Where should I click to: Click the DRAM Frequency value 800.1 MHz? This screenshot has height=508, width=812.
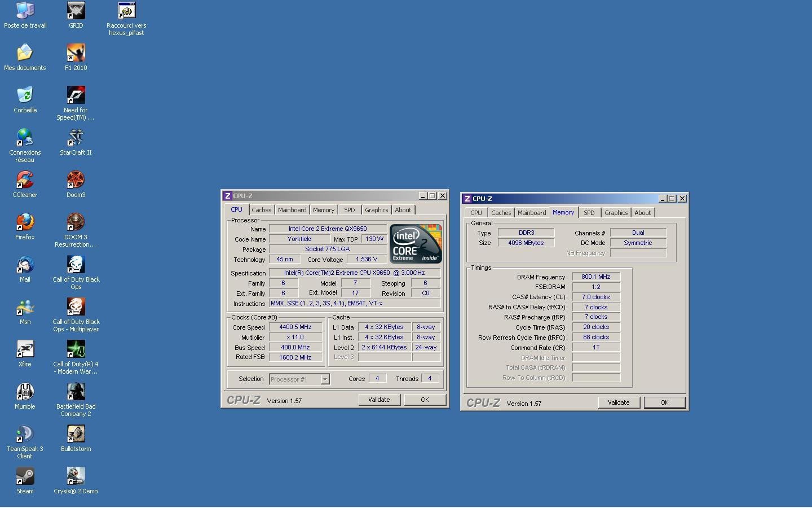pos(596,277)
